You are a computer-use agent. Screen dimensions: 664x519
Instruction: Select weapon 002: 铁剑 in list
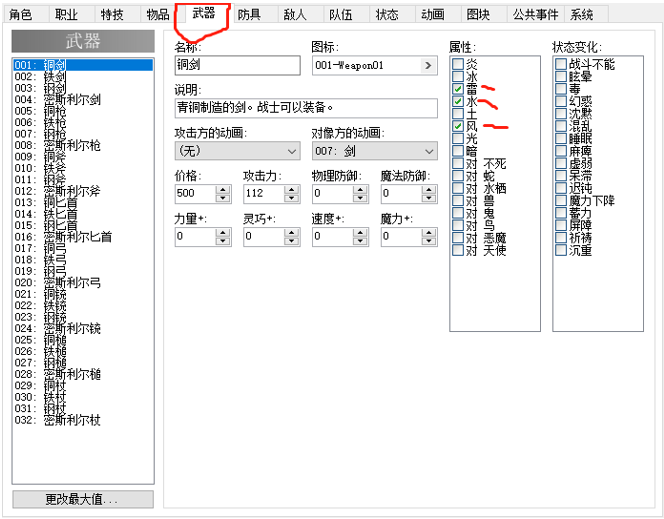(x=83, y=77)
